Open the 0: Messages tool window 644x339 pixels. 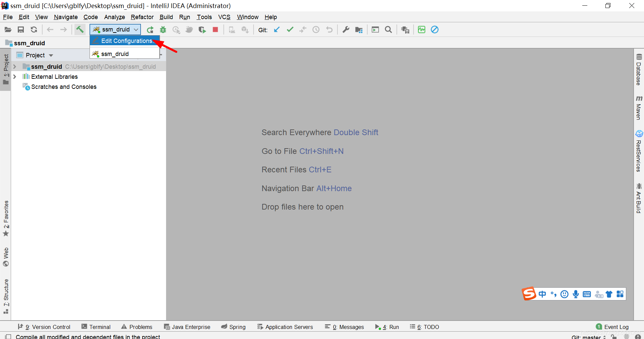(344, 327)
